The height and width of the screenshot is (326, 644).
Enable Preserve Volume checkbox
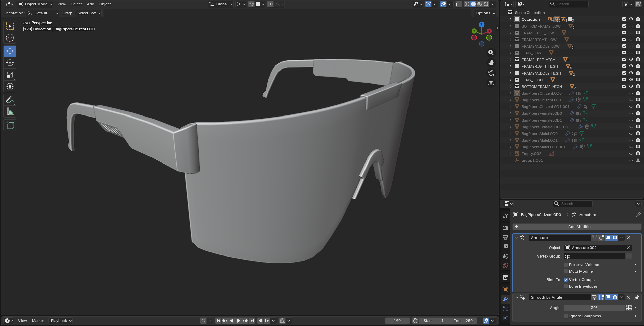[x=566, y=265]
